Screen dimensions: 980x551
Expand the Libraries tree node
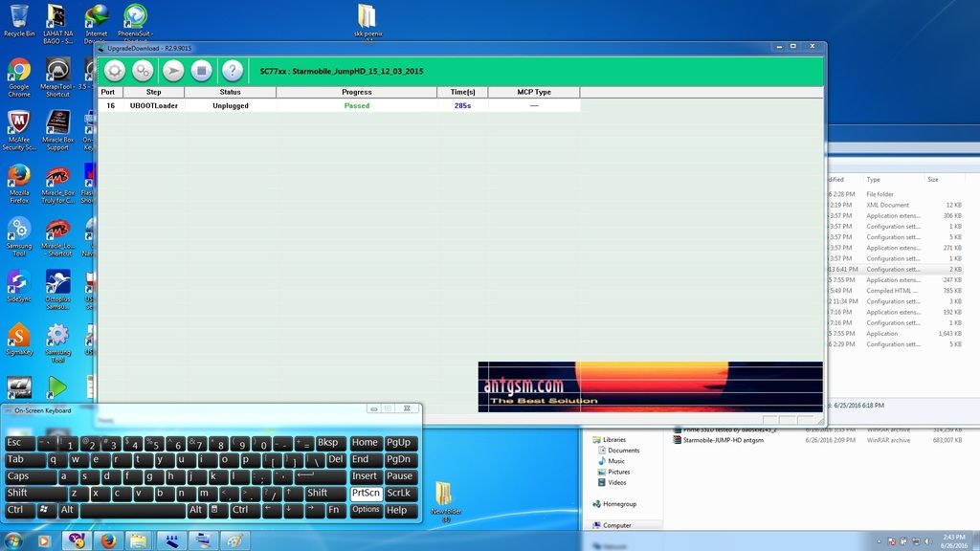pyautogui.click(x=613, y=440)
